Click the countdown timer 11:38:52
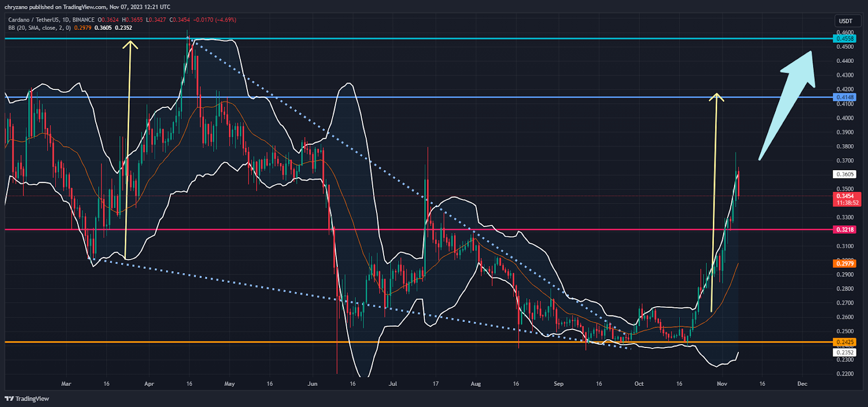 click(x=847, y=203)
